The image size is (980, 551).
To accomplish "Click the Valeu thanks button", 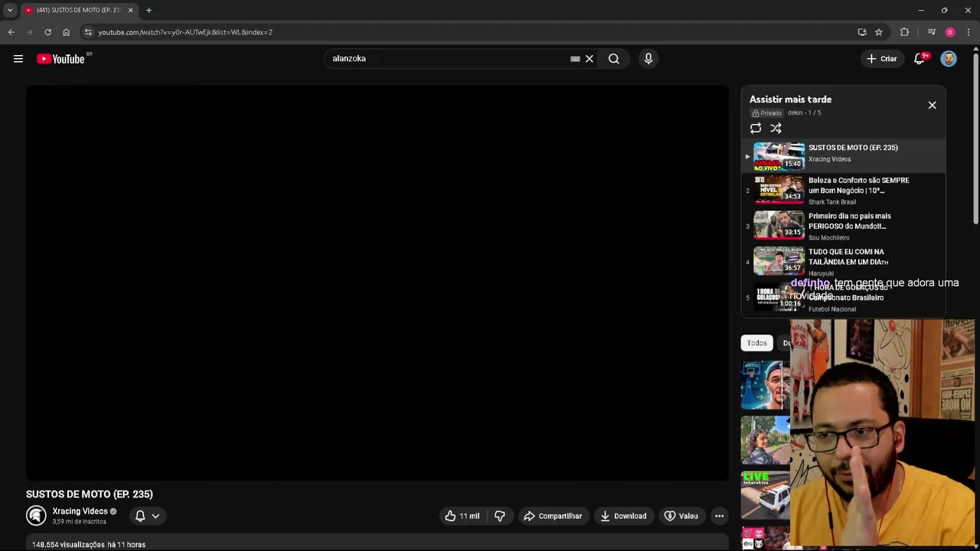I will (681, 516).
